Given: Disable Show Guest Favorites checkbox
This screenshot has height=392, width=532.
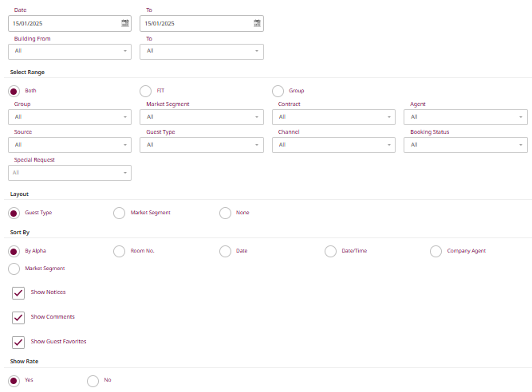Looking at the screenshot, I should pyautogui.click(x=18, y=342).
